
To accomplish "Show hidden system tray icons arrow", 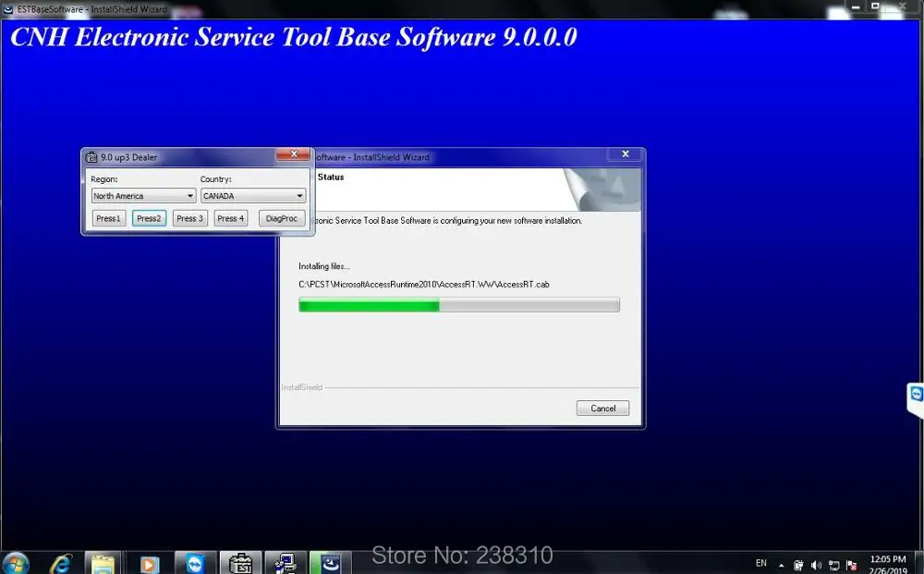I will [782, 565].
